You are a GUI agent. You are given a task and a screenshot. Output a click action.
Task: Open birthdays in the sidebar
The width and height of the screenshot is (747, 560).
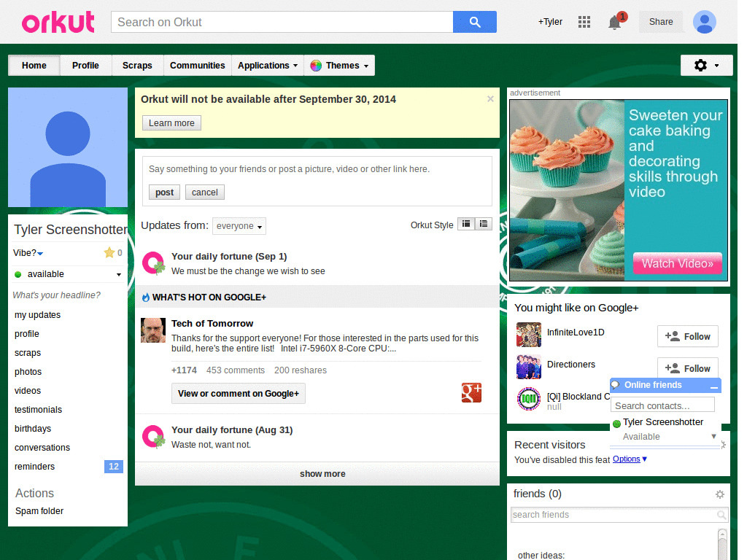(33, 429)
